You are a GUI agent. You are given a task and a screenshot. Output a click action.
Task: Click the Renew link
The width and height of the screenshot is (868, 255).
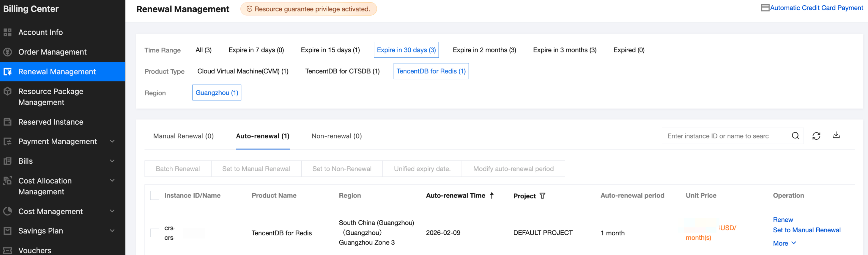click(783, 220)
